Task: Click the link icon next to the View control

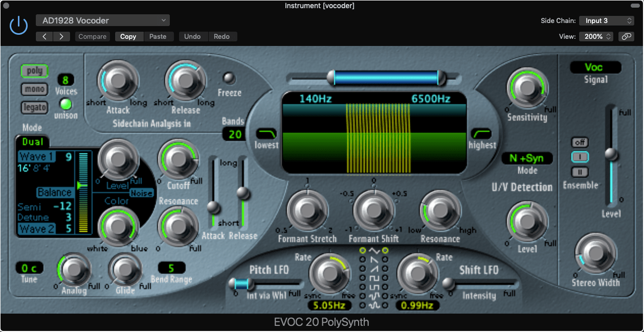Action: (x=626, y=36)
